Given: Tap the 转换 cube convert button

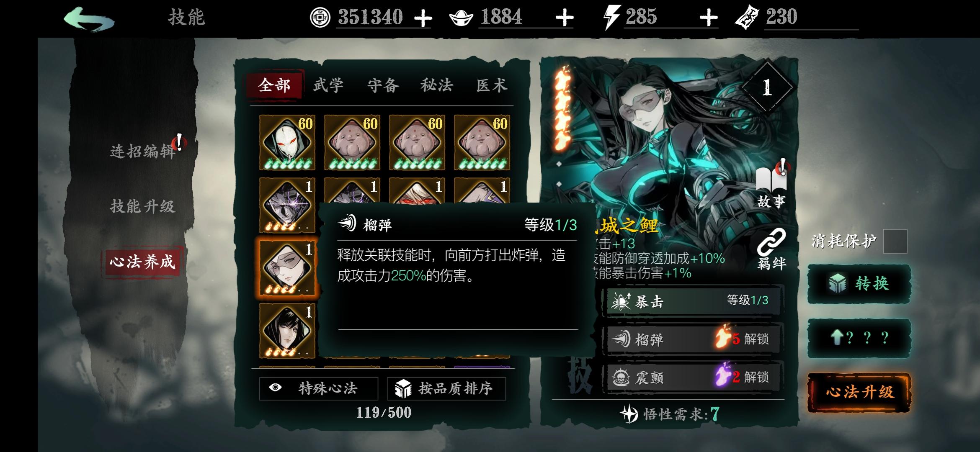Looking at the screenshot, I should coord(859,284).
